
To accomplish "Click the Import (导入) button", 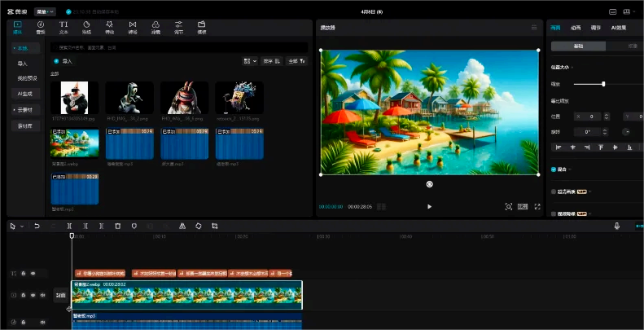I will click(62, 60).
